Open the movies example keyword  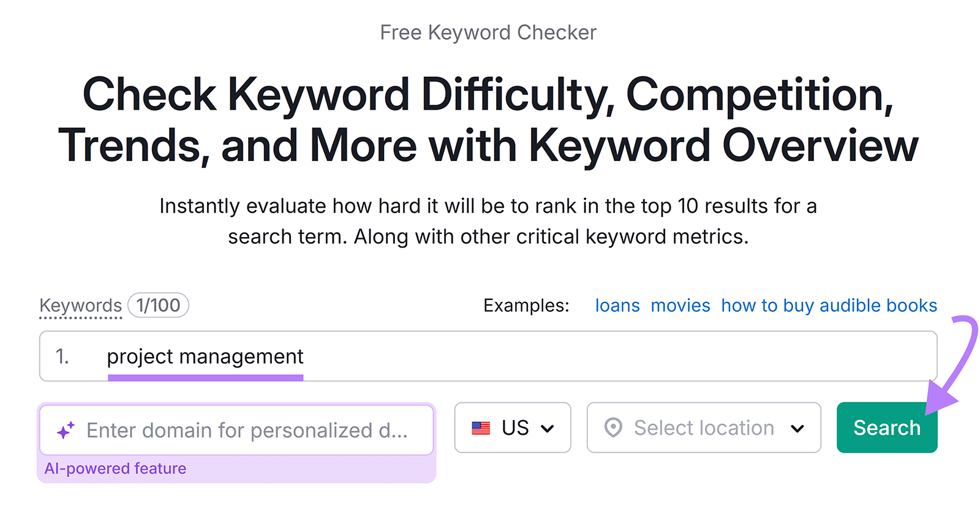click(x=680, y=305)
